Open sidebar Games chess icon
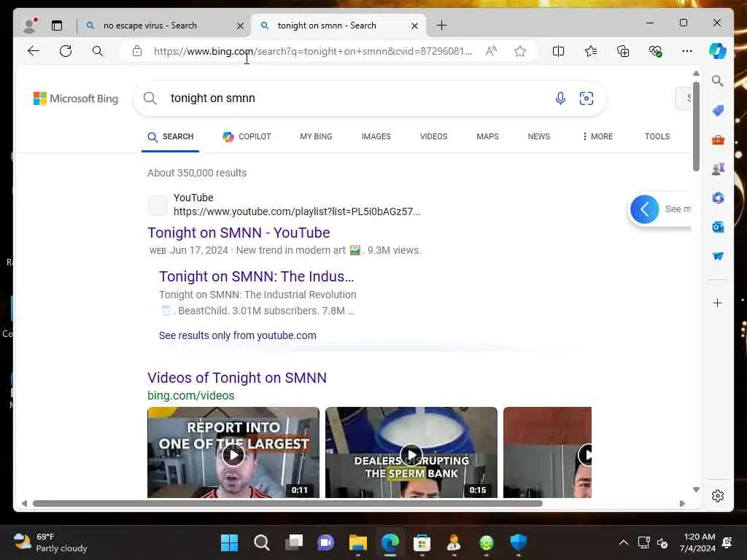The width and height of the screenshot is (747, 560). (x=718, y=168)
